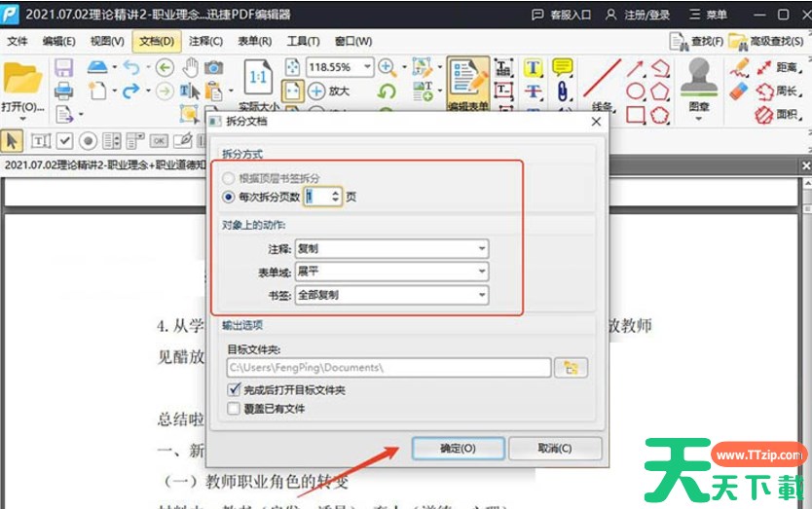Select the yellow Sticky Note comment tool

(x=562, y=67)
